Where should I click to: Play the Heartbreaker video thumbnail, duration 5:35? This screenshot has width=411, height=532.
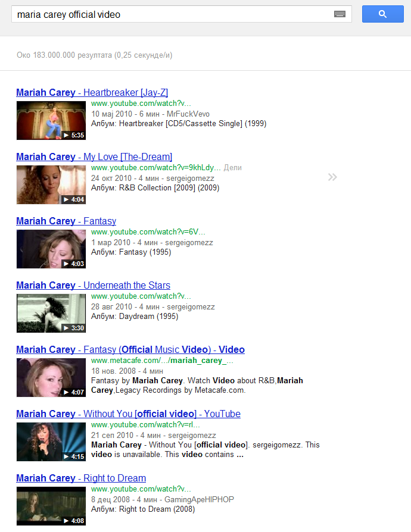51,120
